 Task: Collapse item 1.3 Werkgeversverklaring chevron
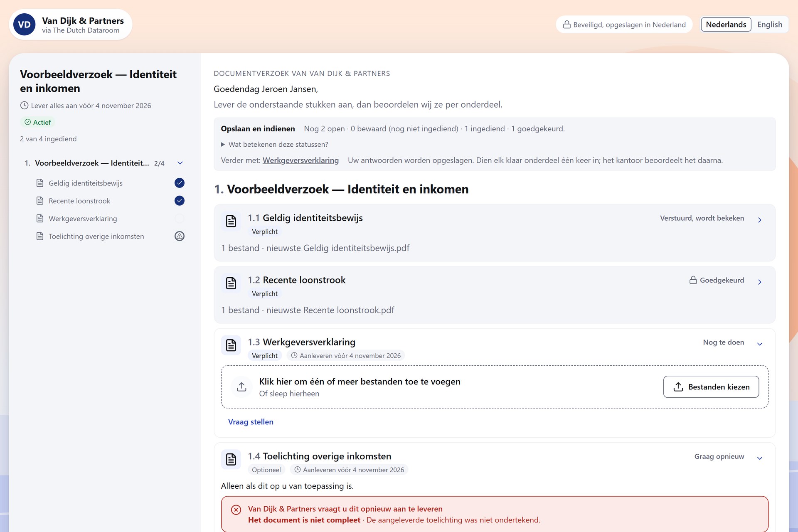(760, 344)
